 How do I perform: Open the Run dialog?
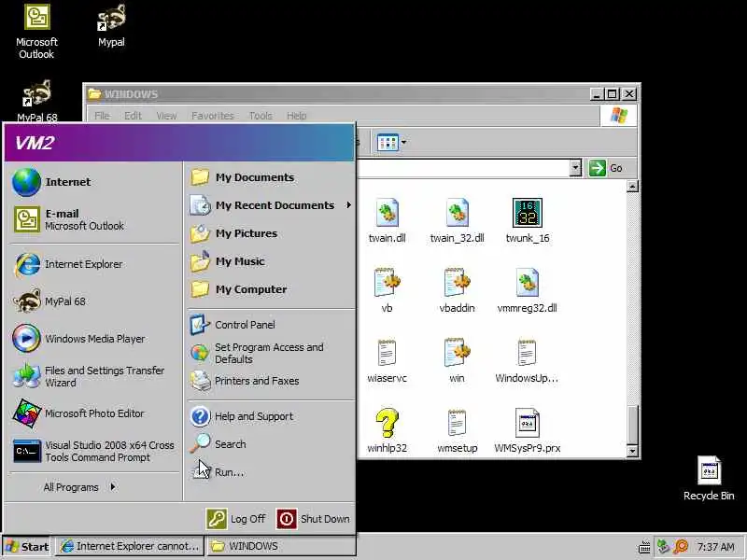[x=271, y=472]
